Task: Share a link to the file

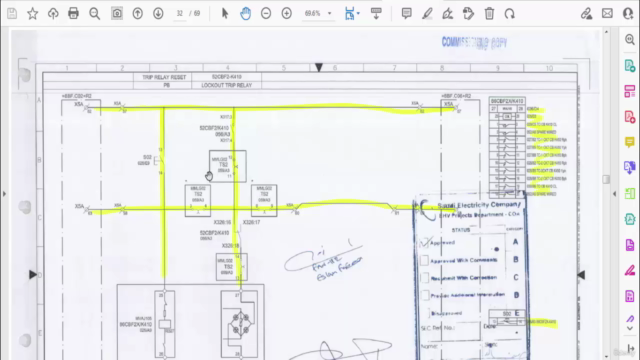Action: tap(587, 13)
